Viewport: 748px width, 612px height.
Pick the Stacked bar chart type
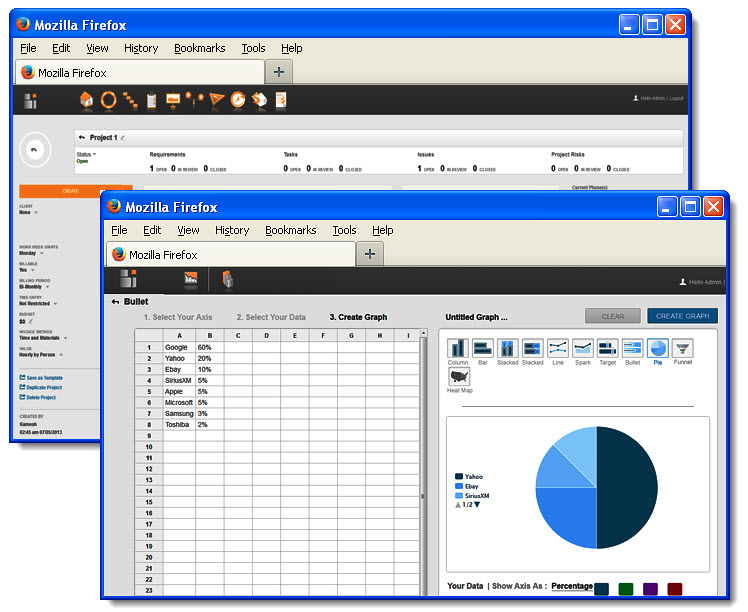click(x=532, y=352)
